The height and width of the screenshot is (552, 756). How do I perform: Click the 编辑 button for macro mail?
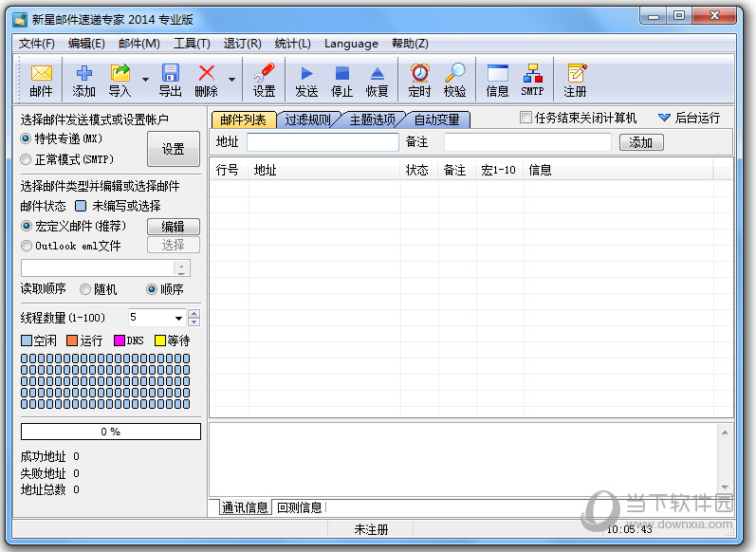click(173, 226)
